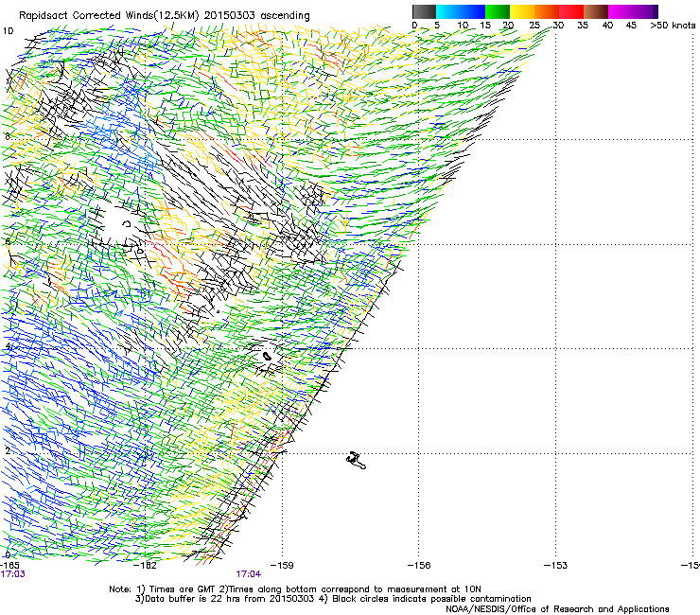Image resolution: width=700 pixels, height=615 pixels.
Task: Click the cyan 5-10 knots legend swatch
Action: pyautogui.click(x=448, y=11)
